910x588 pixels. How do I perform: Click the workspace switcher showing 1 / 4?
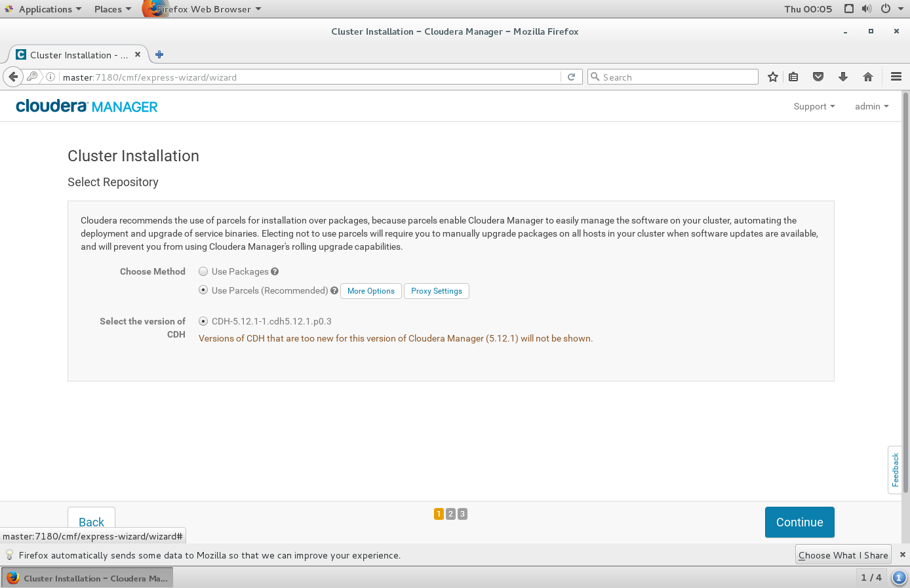pos(871,578)
